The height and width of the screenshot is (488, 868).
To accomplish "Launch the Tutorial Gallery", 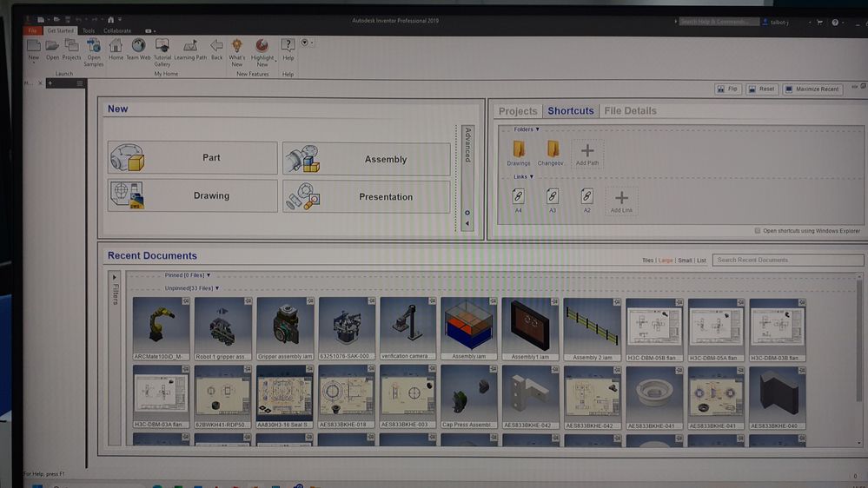I will click(x=162, y=53).
